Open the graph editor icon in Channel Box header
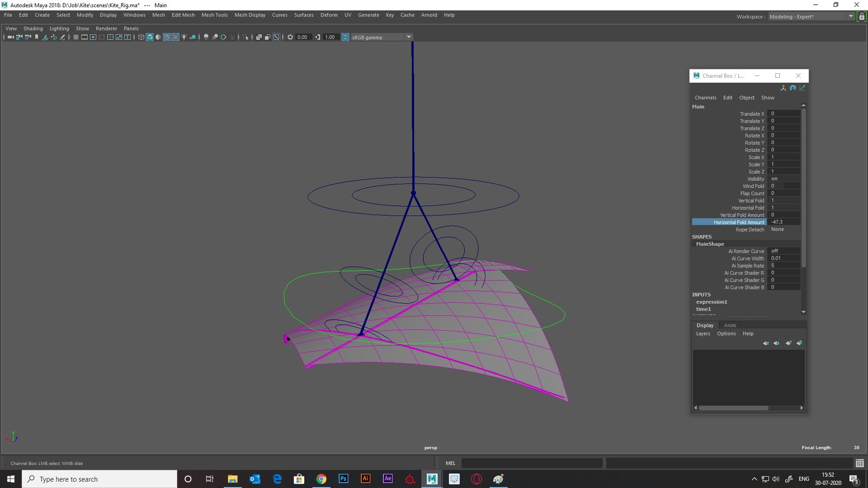The width and height of the screenshot is (868, 488). click(x=803, y=88)
